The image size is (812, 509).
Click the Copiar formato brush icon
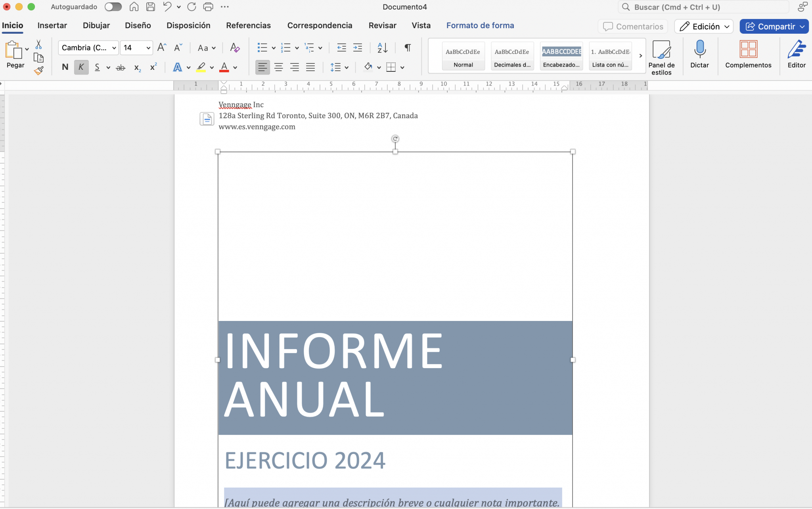tap(38, 70)
